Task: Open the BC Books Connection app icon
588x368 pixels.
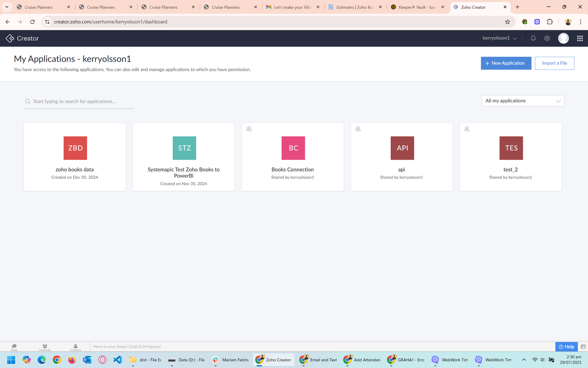Action: (x=293, y=148)
